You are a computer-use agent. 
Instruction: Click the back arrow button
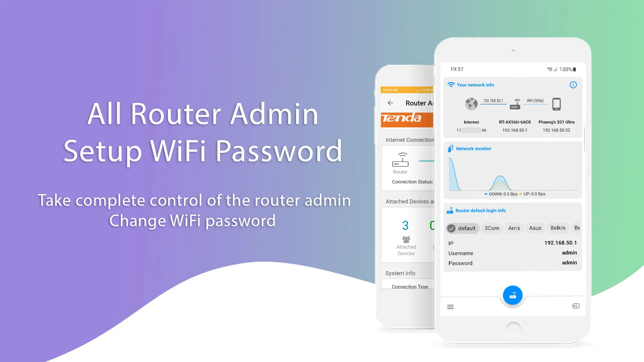[x=390, y=103]
